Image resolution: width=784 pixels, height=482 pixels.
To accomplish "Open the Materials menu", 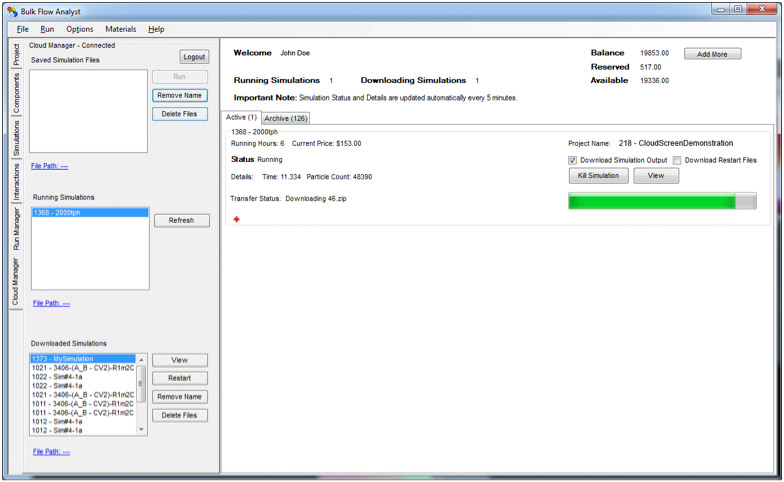I will [x=120, y=29].
